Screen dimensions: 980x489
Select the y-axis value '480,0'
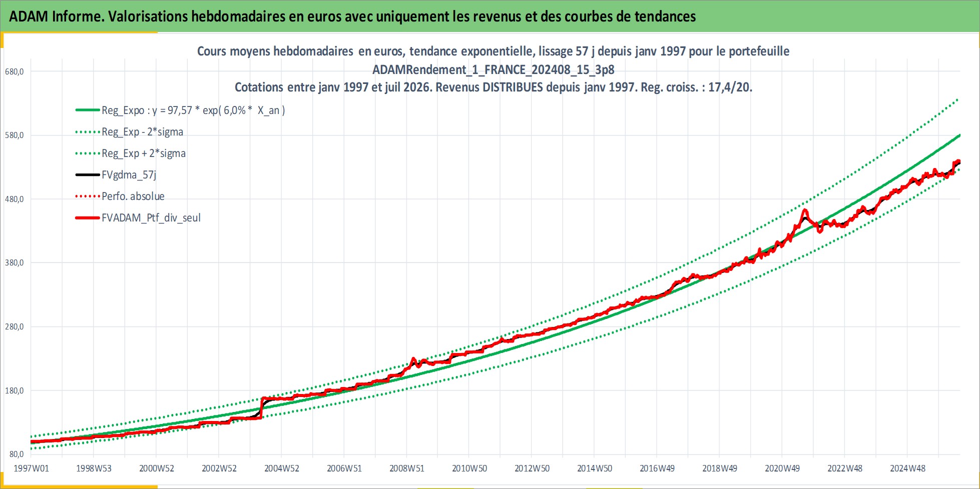click(14, 199)
